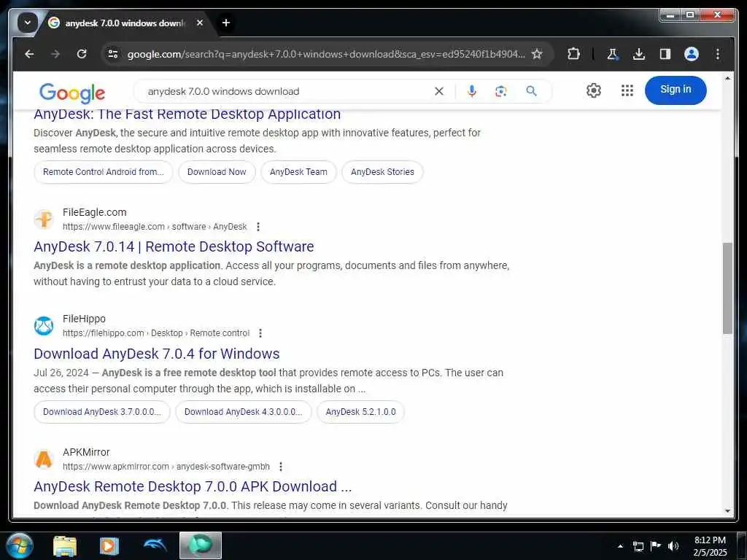Image resolution: width=747 pixels, height=560 pixels.
Task: Click the FileHippo favicon
Action: click(x=44, y=326)
